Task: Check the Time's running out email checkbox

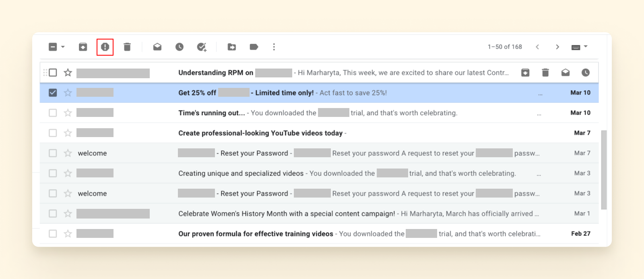Action: [53, 113]
